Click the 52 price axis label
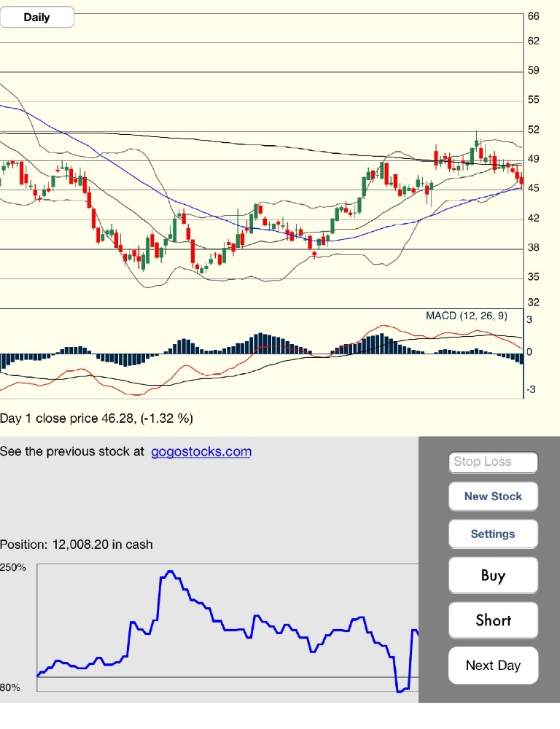Viewport: 560px width, 729px height. pyautogui.click(x=534, y=130)
